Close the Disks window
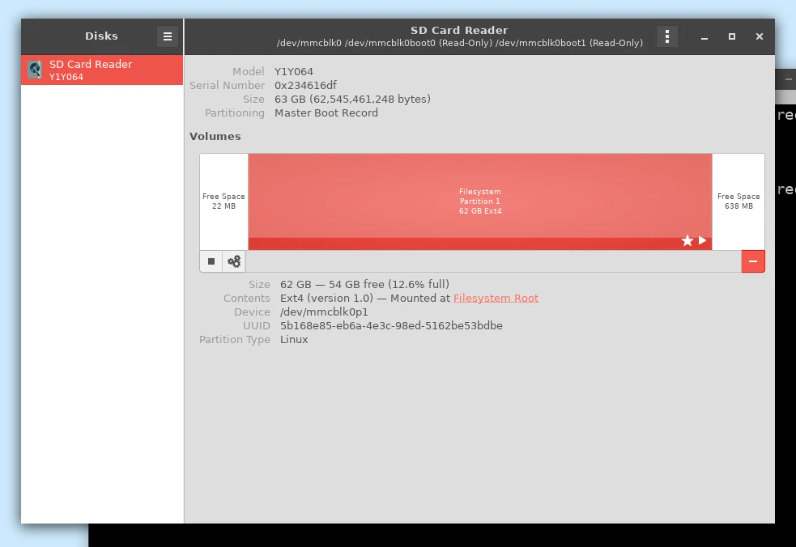 click(x=759, y=37)
